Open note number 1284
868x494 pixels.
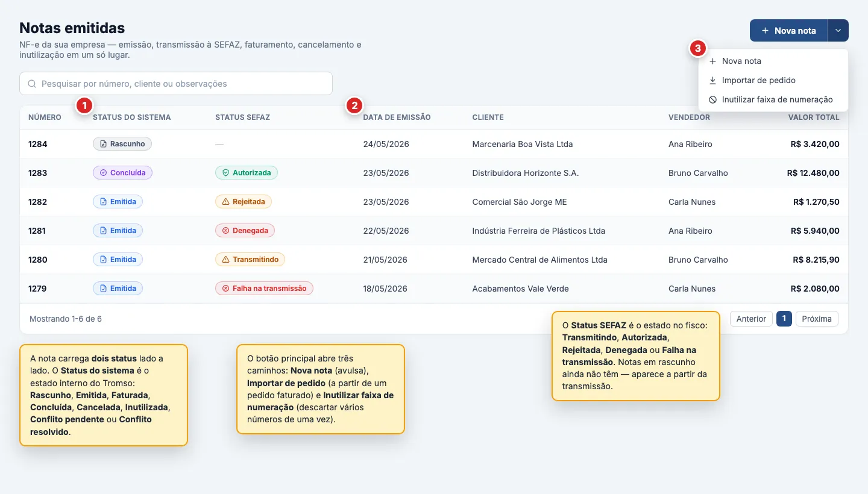[x=37, y=144]
